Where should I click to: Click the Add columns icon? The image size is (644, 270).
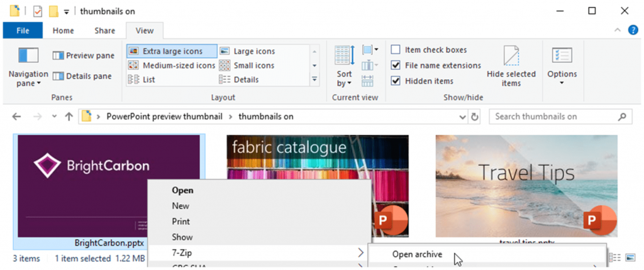(370, 65)
